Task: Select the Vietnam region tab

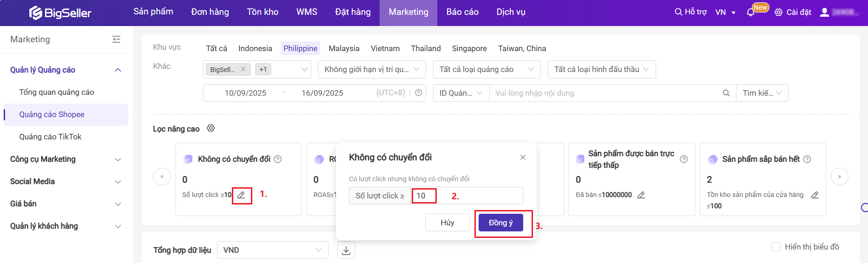Action: [385, 48]
